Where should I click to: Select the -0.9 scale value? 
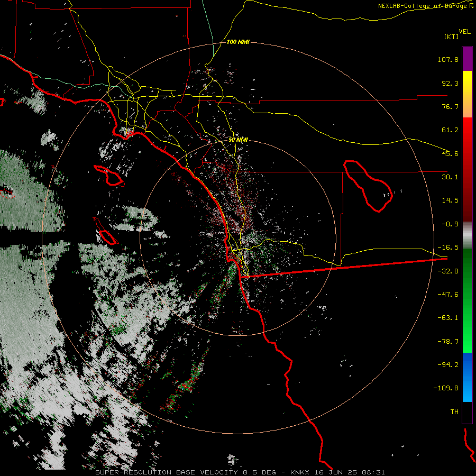(450, 224)
